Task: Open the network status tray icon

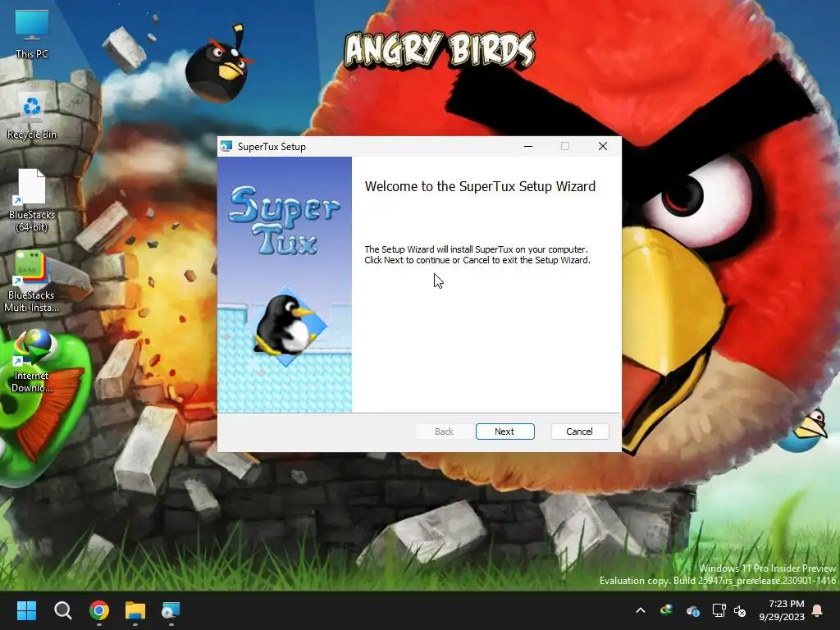Action: 719,610
